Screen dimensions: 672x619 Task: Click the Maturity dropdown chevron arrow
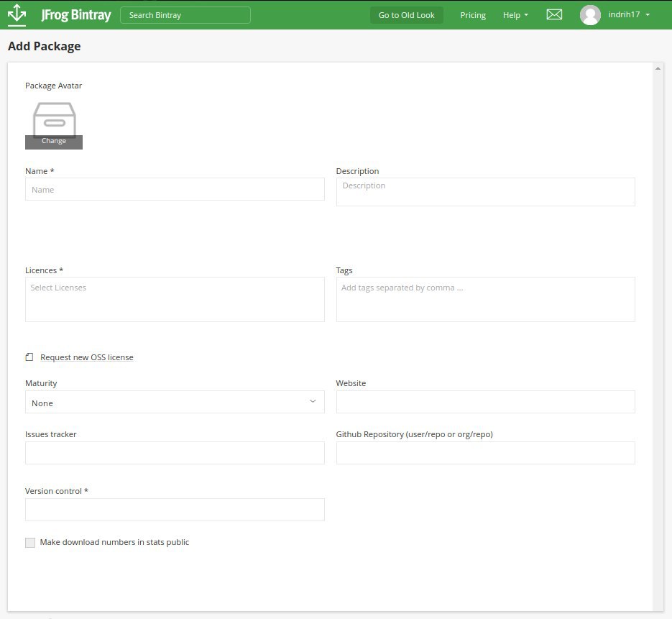coord(313,402)
